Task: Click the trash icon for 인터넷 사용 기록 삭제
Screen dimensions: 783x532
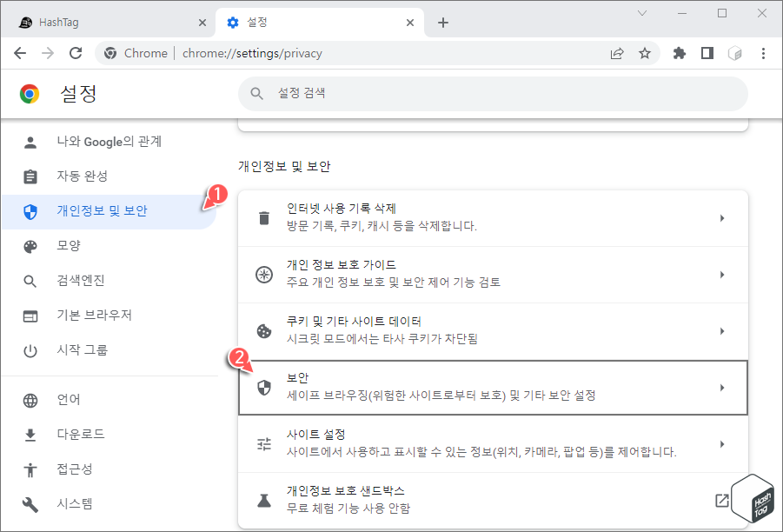Action: click(x=264, y=216)
